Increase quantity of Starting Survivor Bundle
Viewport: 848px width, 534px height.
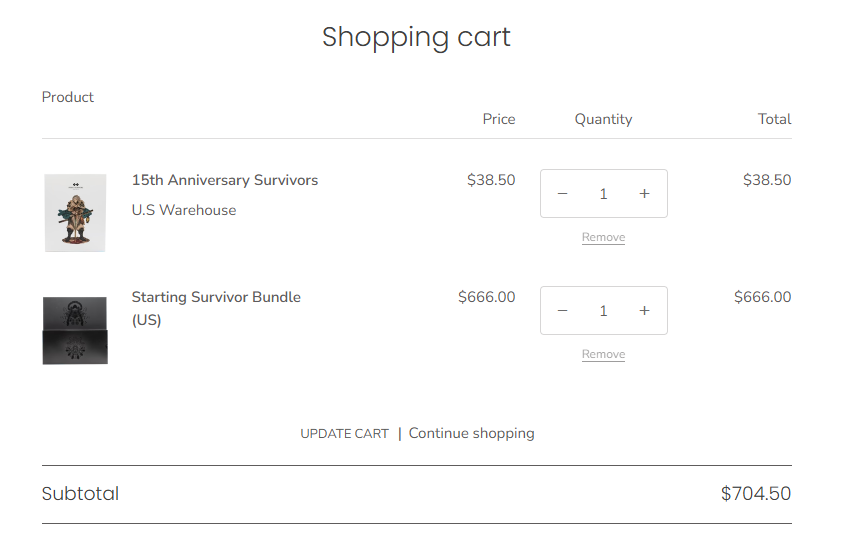644,311
